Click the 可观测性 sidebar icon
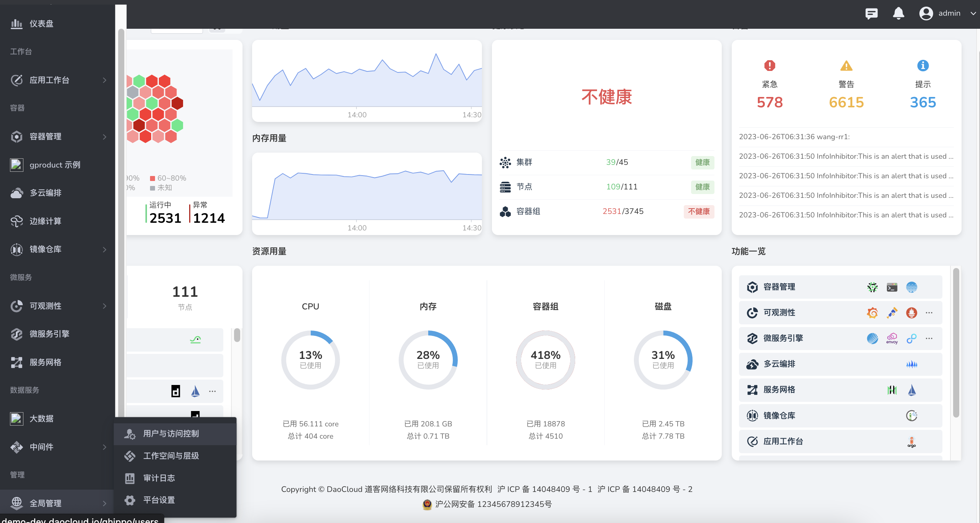This screenshot has height=523, width=980. point(16,306)
